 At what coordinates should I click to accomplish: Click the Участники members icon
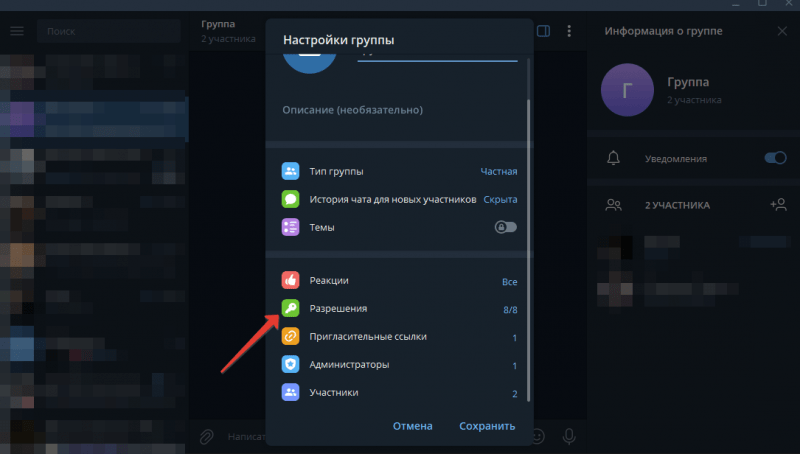290,393
